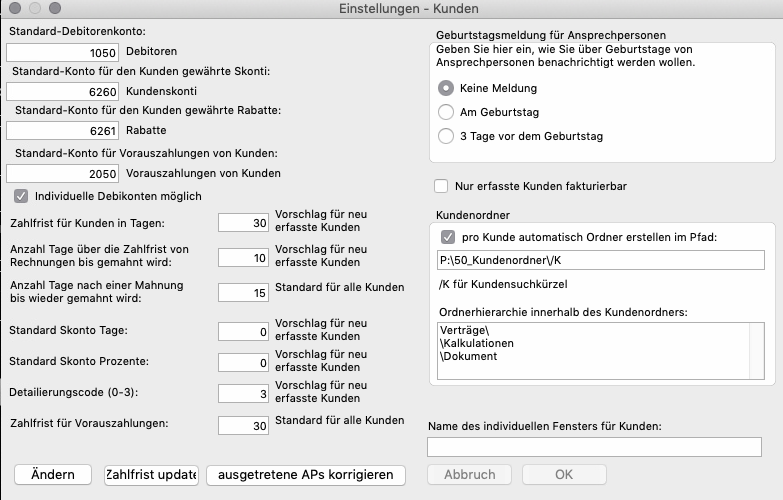
Task: Click the Ändern button
Action: (x=53, y=474)
